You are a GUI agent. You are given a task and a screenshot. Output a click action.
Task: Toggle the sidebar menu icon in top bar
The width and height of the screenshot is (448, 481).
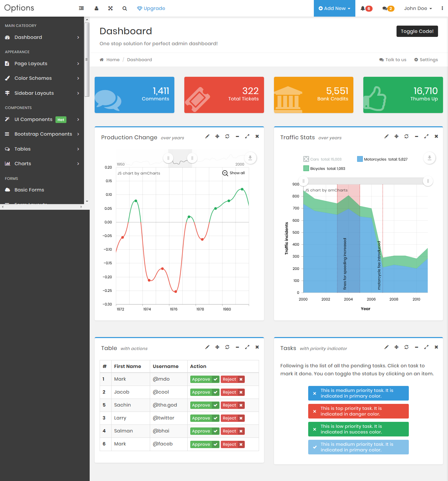[81, 8]
